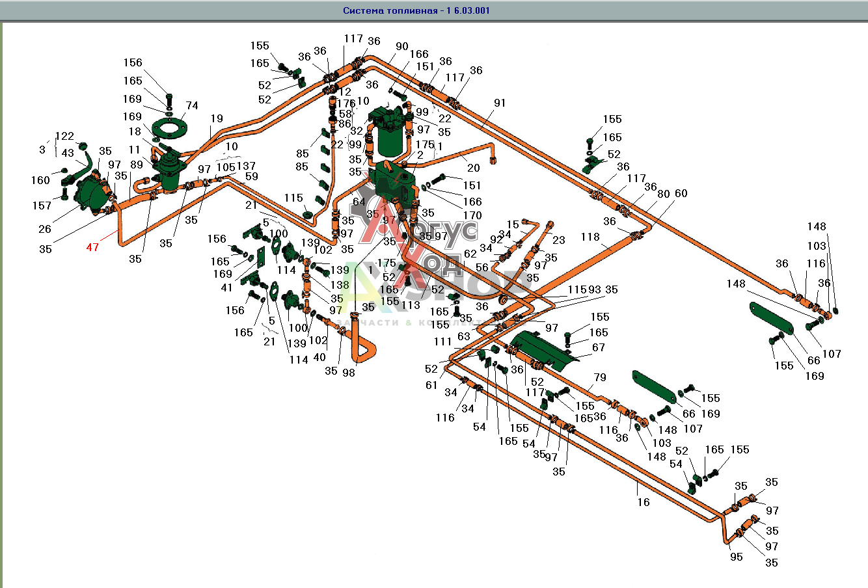Click part number 20 label
Screen dimensions: 868x588
[x=474, y=168]
